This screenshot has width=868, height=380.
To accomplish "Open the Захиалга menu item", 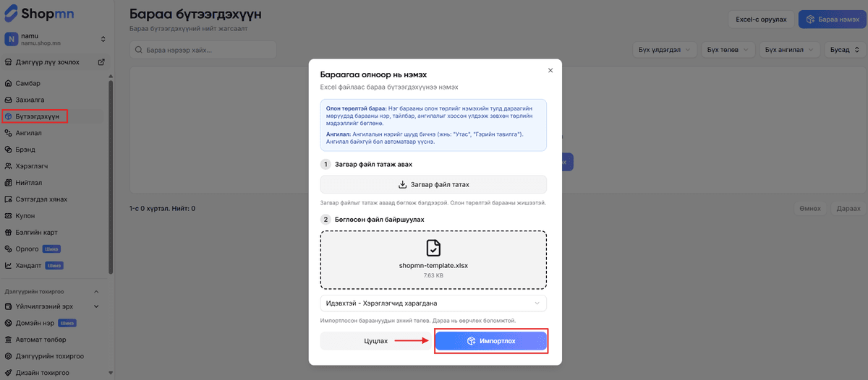I will [x=30, y=100].
